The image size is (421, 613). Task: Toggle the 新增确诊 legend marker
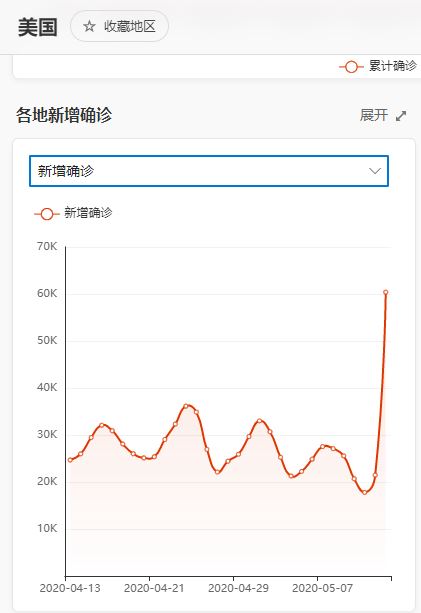[x=47, y=214]
